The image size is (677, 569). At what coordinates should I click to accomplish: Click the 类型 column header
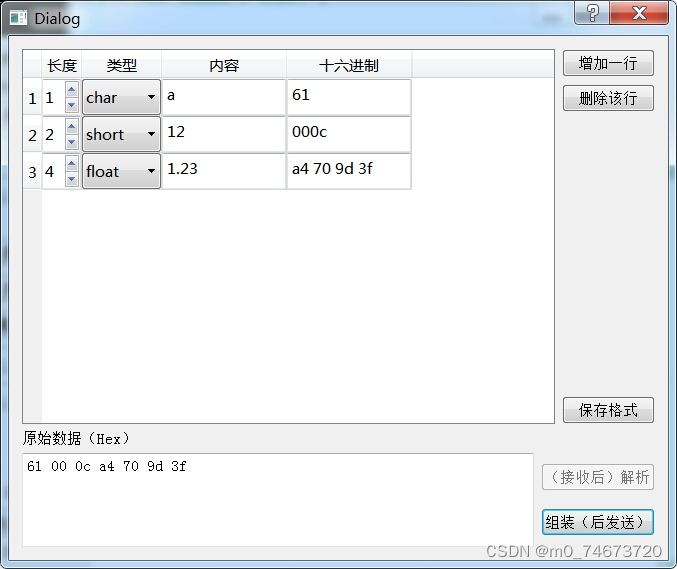[121, 65]
